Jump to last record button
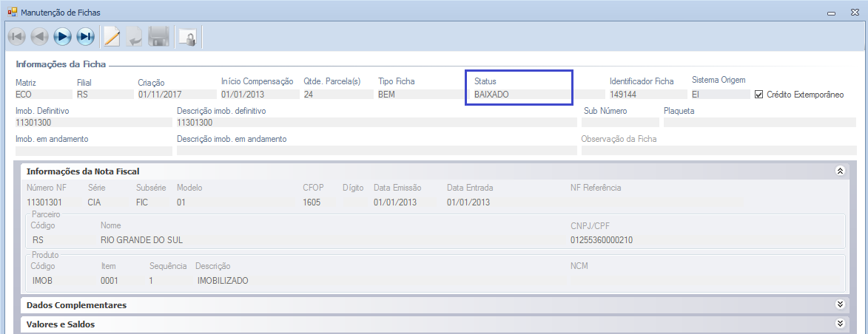868x334 pixels. (85, 37)
